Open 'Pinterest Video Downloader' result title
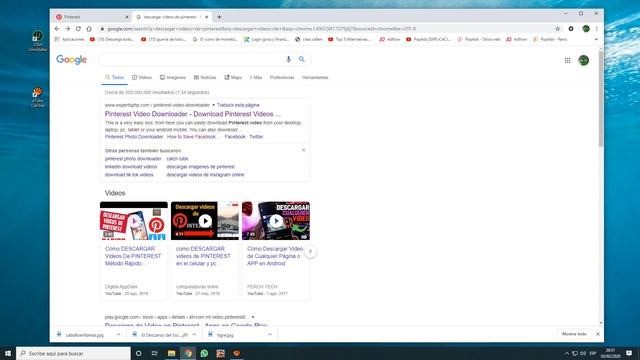640x360 pixels. point(193,114)
